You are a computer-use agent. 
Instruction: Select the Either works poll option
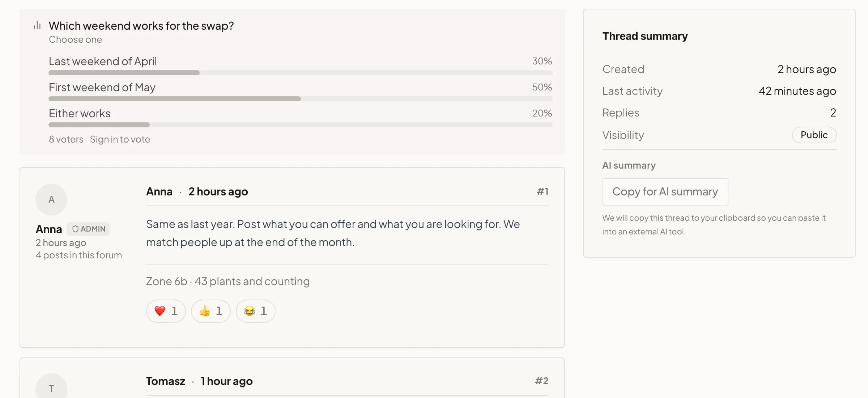pos(301,117)
